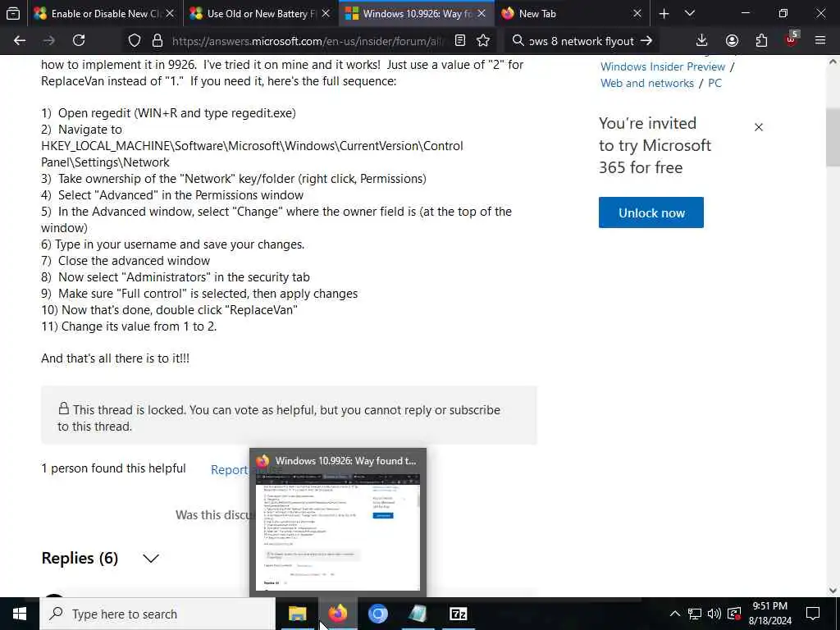The image size is (840, 630).
Task: Open the Firefox account icon
Action: [732, 41]
